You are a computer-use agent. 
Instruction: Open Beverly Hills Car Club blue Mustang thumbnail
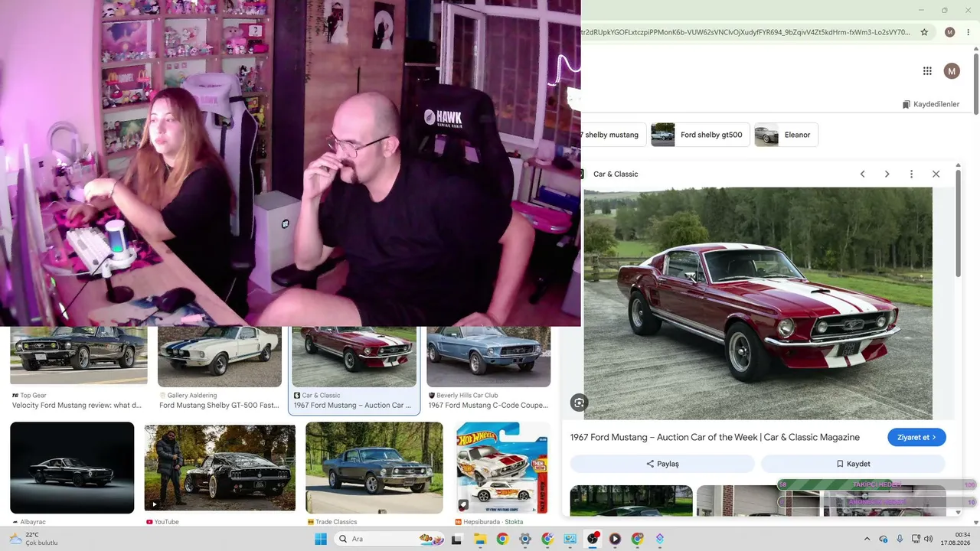[488, 357]
